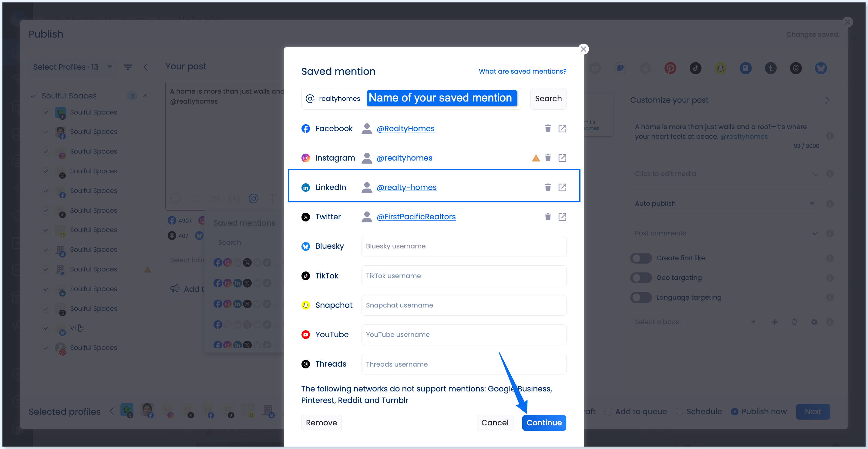
Task: Expand Customize your post panel arrow
Action: pos(827,100)
